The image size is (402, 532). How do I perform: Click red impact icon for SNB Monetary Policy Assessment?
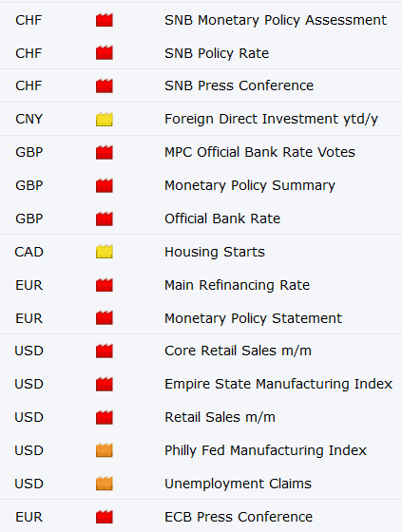tap(105, 20)
